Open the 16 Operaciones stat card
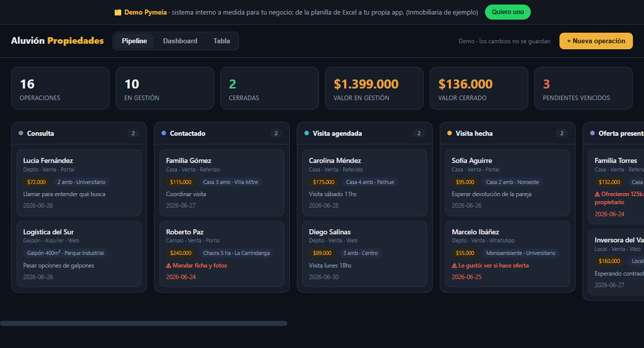 [x=60, y=88]
